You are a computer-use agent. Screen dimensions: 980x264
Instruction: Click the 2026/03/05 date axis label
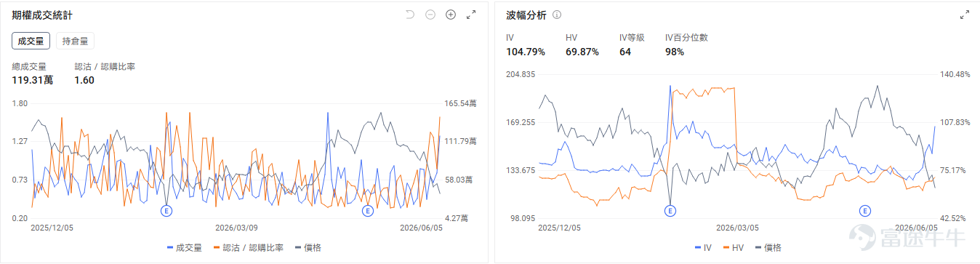tap(737, 228)
